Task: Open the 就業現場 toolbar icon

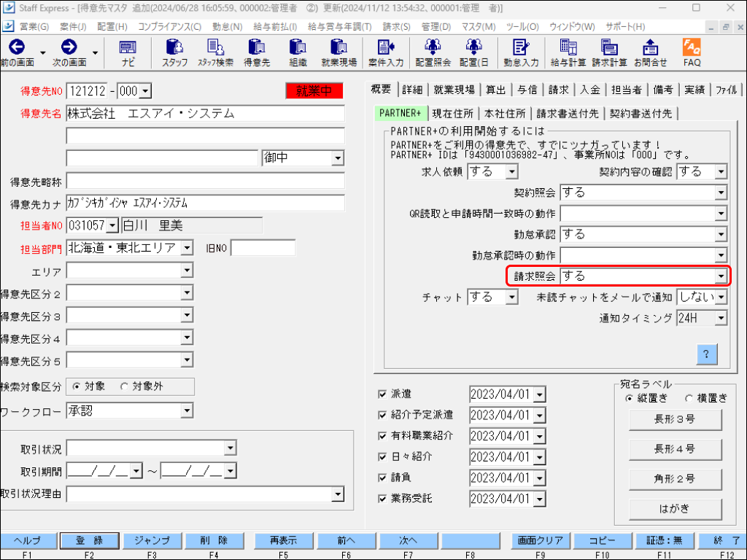Action: coord(338,52)
